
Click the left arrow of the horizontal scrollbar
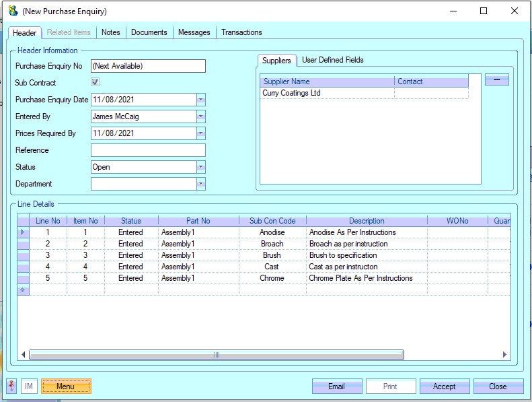(x=24, y=355)
